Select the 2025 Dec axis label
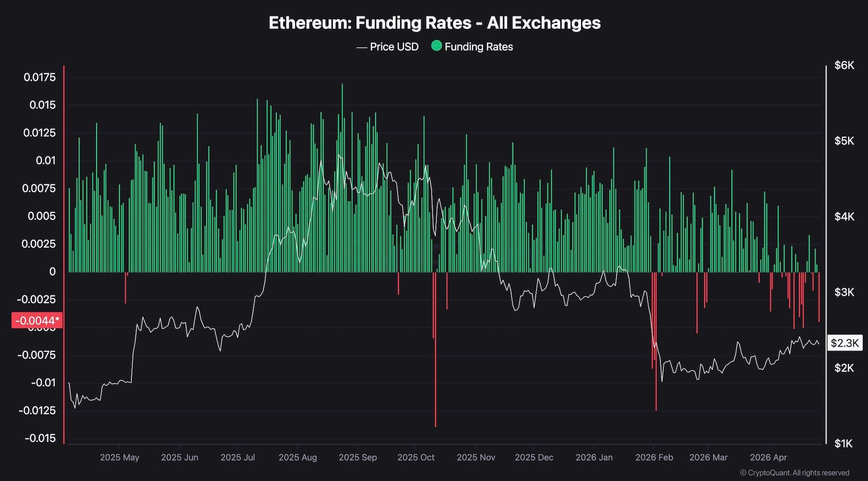The height and width of the screenshot is (481, 868). pos(534,457)
